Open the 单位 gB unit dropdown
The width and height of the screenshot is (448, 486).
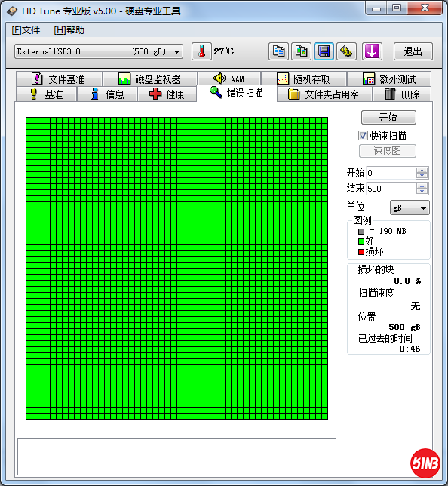pyautogui.click(x=410, y=208)
